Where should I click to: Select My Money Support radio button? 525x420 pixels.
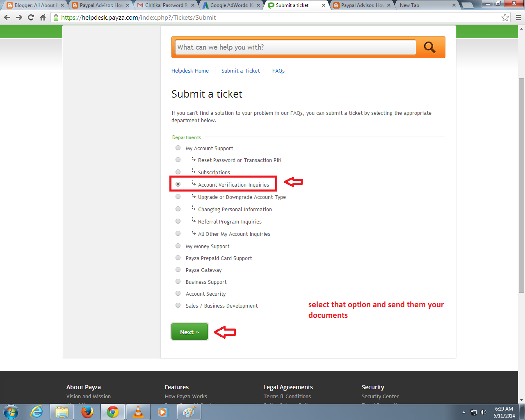pos(178,246)
